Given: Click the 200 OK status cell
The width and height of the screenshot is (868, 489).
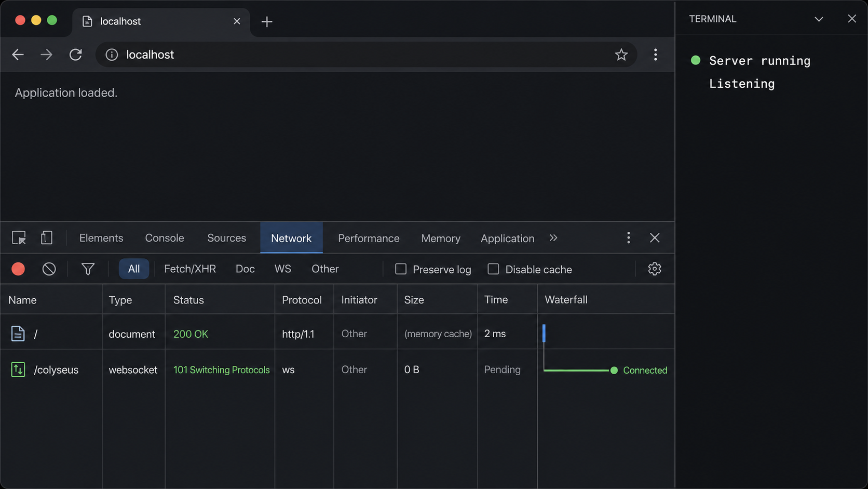Looking at the screenshot, I should pos(191,334).
